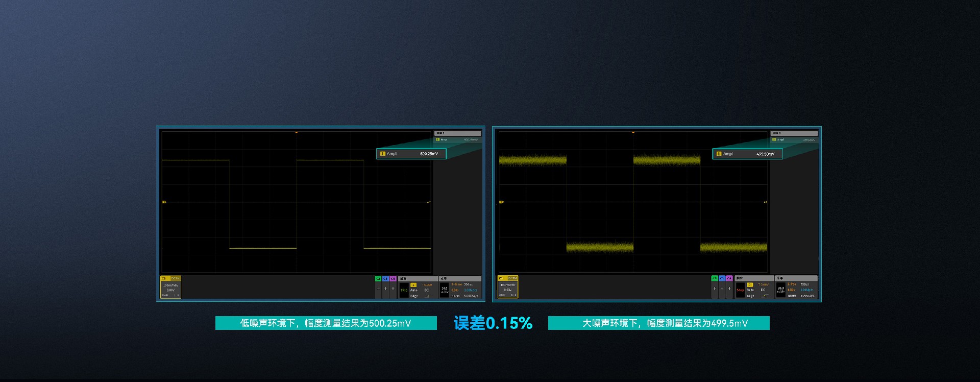Click the rising-edge slope icon in noisy scope
The image size is (980, 382).
tap(764, 296)
